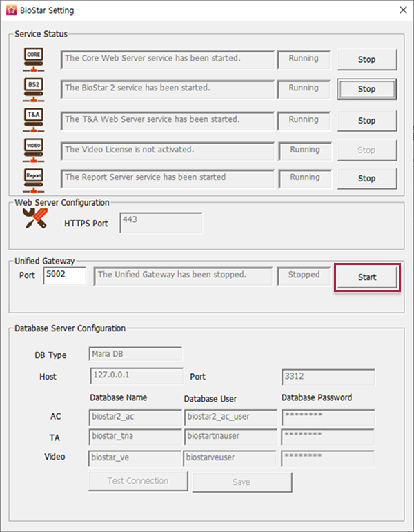The width and height of the screenshot is (414, 532).
Task: Stop the Report Server service
Action: coord(367,179)
